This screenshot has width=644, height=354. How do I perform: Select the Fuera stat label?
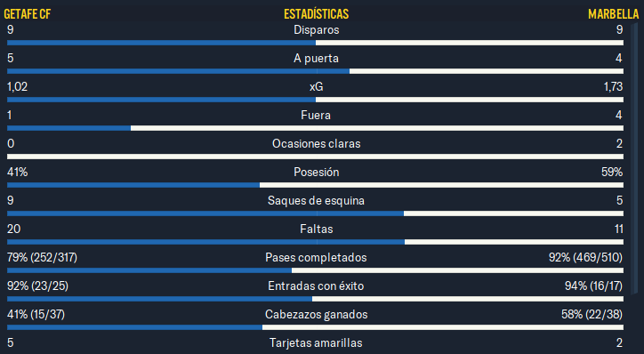pyautogui.click(x=316, y=115)
